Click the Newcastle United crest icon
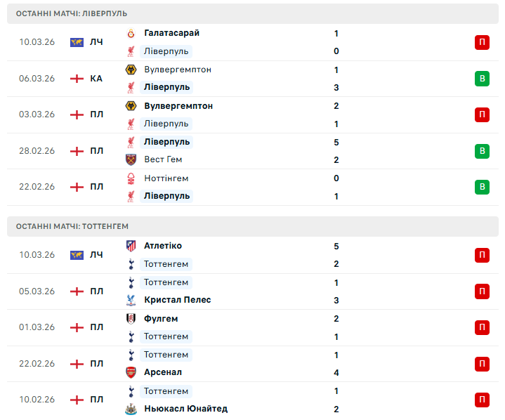The height and width of the screenshot is (420, 505). 131,409
